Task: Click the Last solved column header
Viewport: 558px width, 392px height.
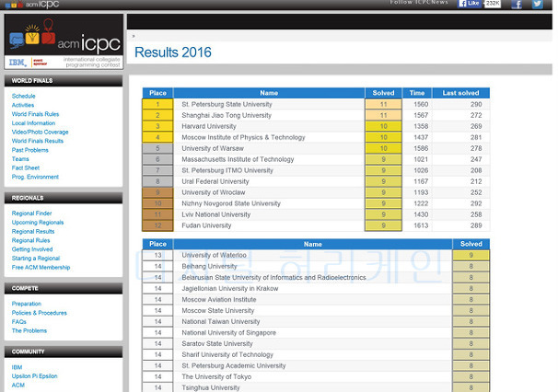Action: point(460,93)
